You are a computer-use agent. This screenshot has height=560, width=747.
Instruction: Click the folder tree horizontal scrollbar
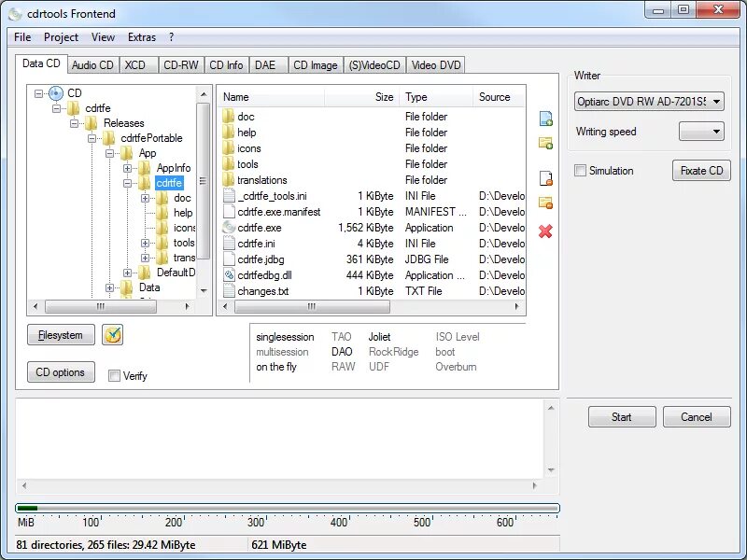click(x=111, y=307)
